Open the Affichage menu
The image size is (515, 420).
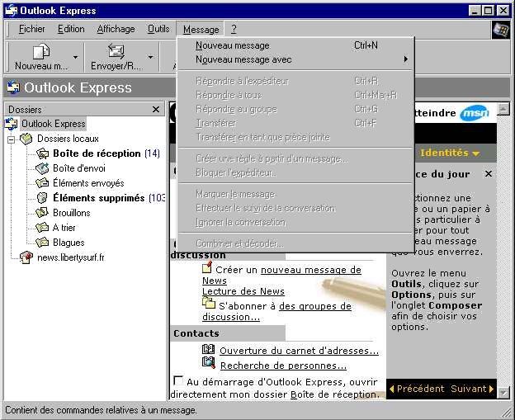116,29
